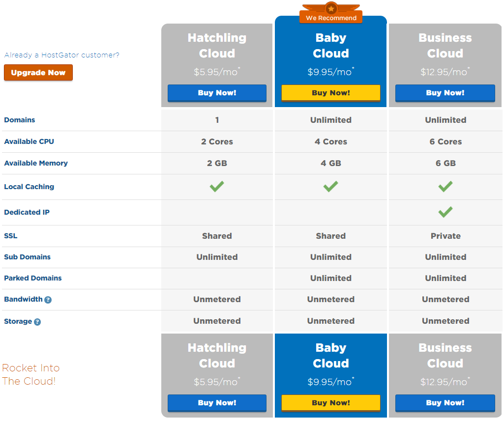The height and width of the screenshot is (421, 504).
Task: Select the Dedicated IP row label
Action: 27,212
